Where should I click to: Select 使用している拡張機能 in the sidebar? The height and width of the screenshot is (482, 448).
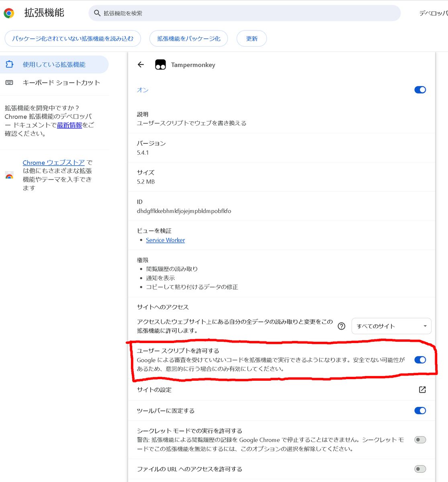[x=55, y=64]
